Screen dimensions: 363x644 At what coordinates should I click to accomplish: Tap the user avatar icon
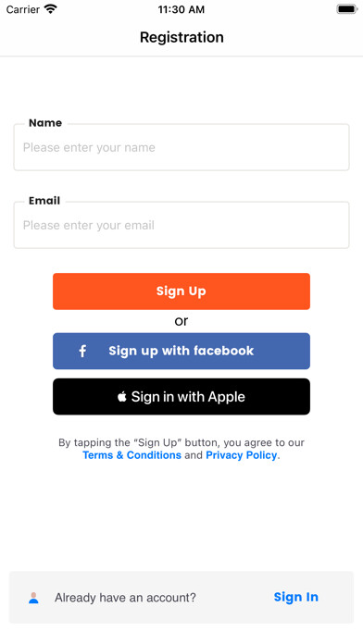(33, 598)
